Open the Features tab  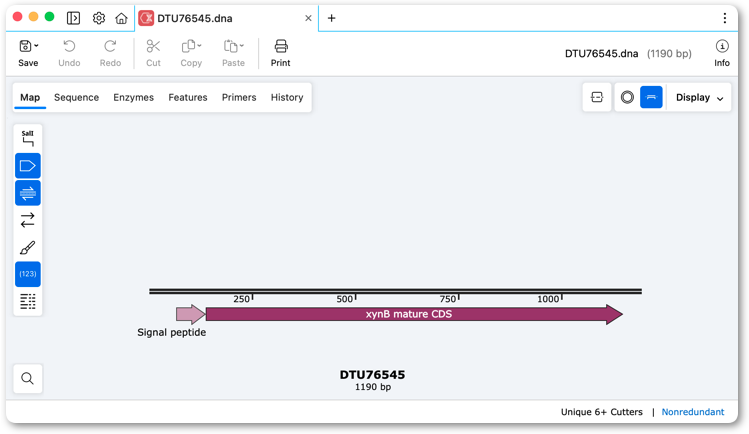point(188,97)
